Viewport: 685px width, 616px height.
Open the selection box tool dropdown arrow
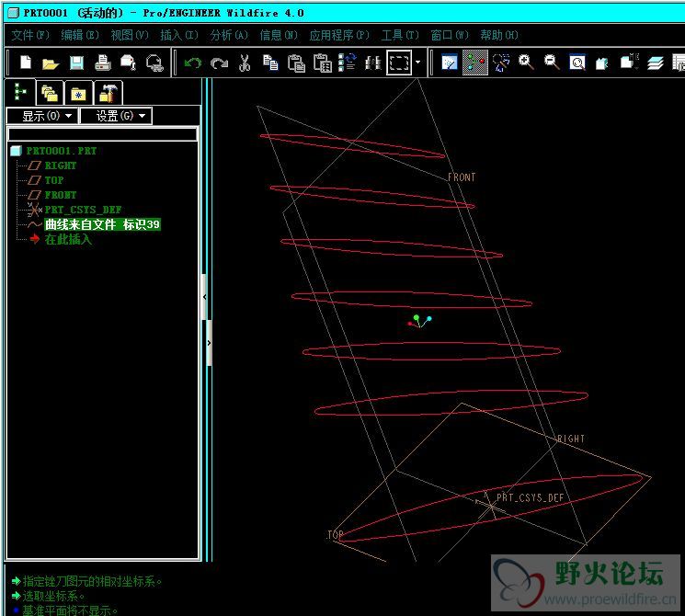pyautogui.click(x=417, y=63)
